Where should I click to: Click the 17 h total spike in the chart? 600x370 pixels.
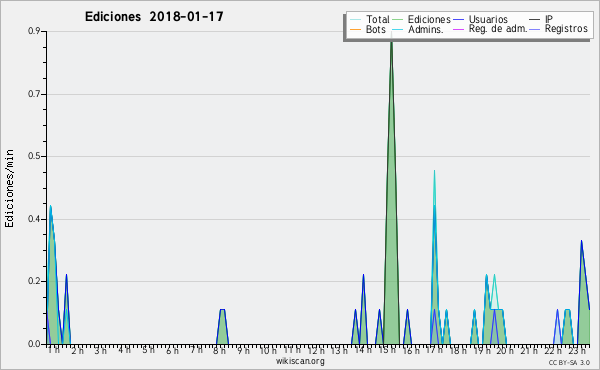point(434,256)
